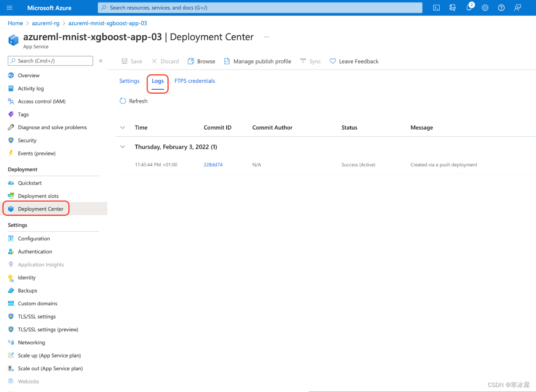Click the Networking icon
This screenshot has width=536, height=392.
tap(11, 343)
